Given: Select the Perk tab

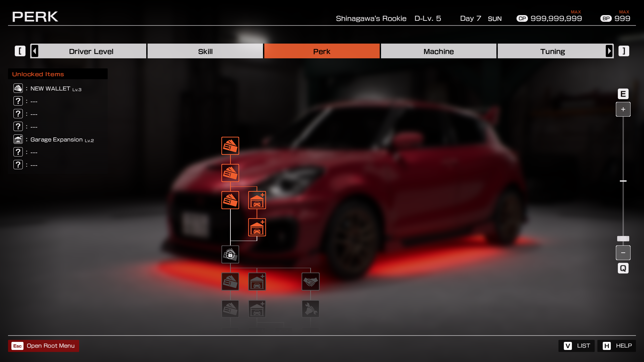Looking at the screenshot, I should 322,51.
